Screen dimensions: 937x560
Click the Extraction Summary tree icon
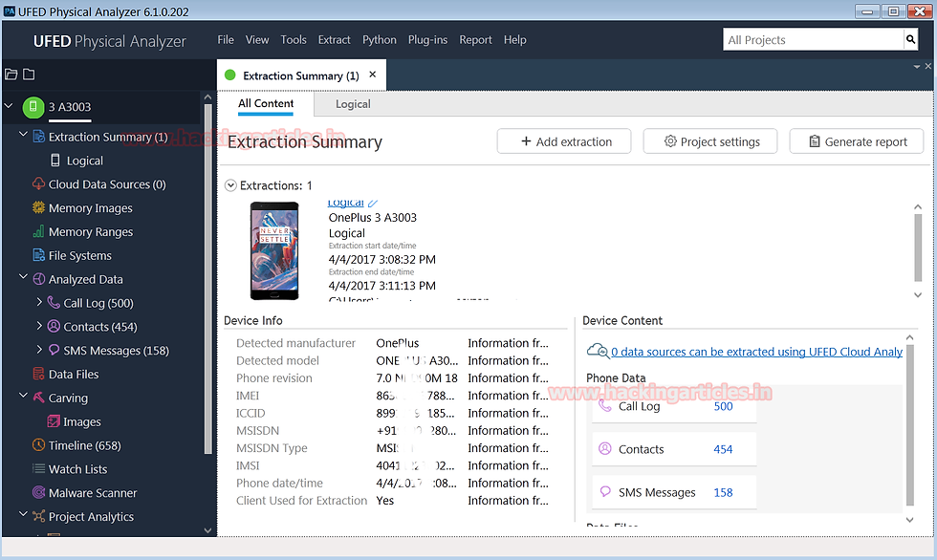39,137
